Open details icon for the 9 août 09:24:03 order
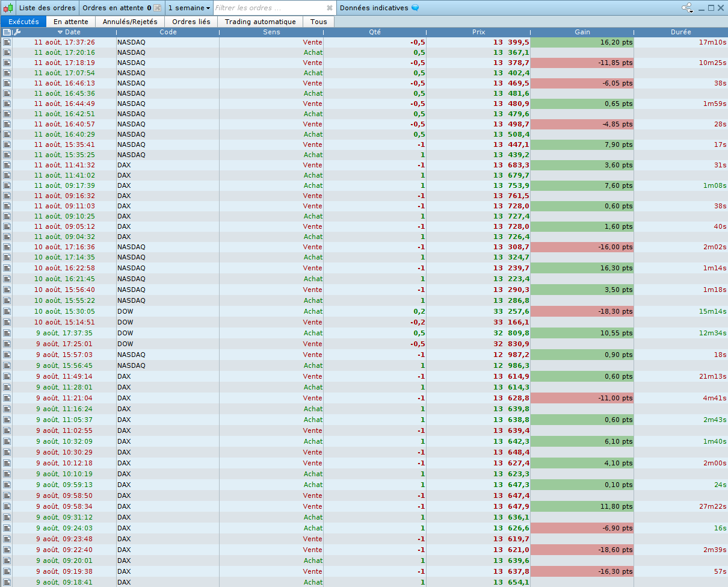The width and height of the screenshot is (728, 587). tap(7, 528)
